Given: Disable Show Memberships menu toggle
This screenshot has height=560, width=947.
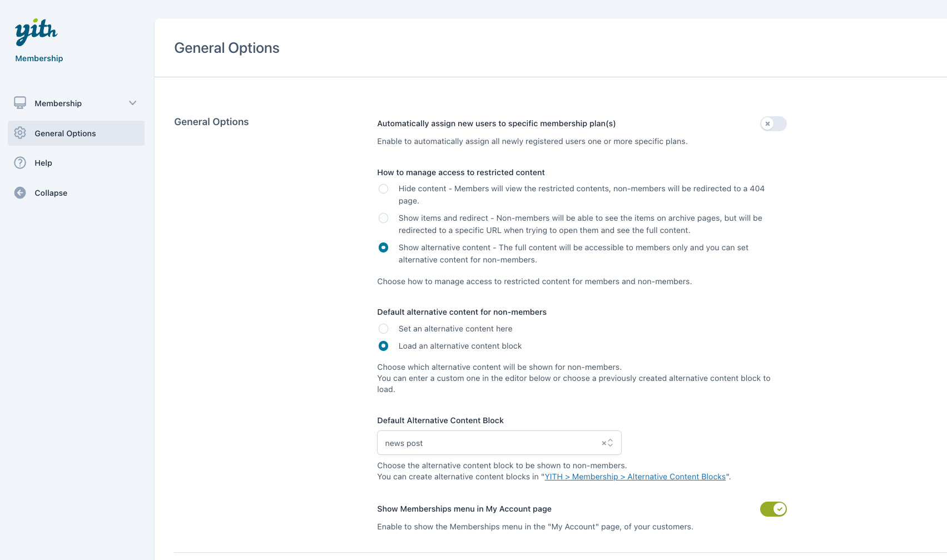Looking at the screenshot, I should tap(773, 509).
